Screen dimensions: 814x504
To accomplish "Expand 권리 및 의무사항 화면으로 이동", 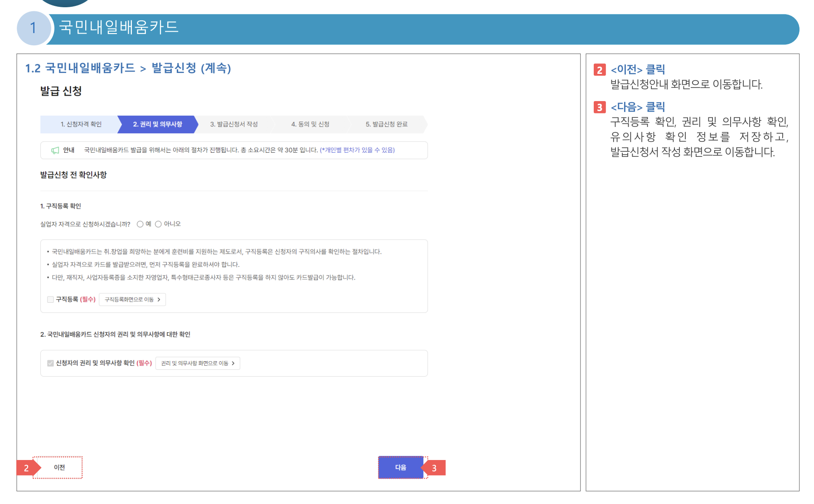I will tap(197, 363).
